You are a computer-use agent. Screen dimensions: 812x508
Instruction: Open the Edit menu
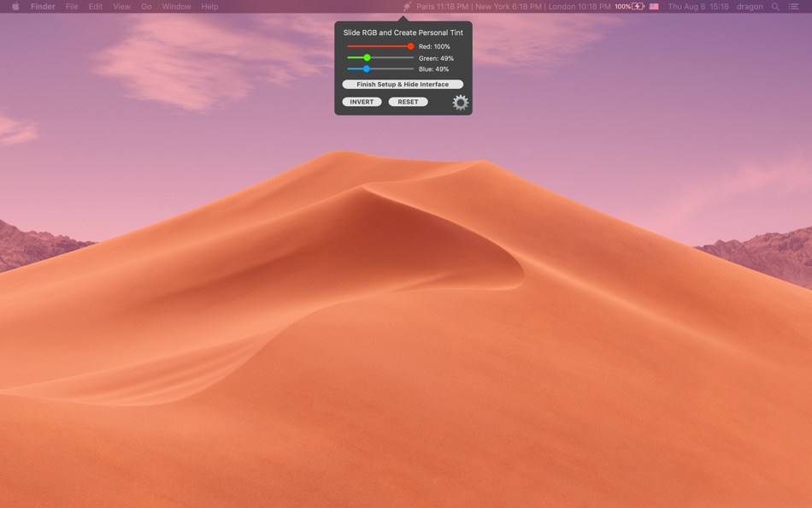[95, 7]
